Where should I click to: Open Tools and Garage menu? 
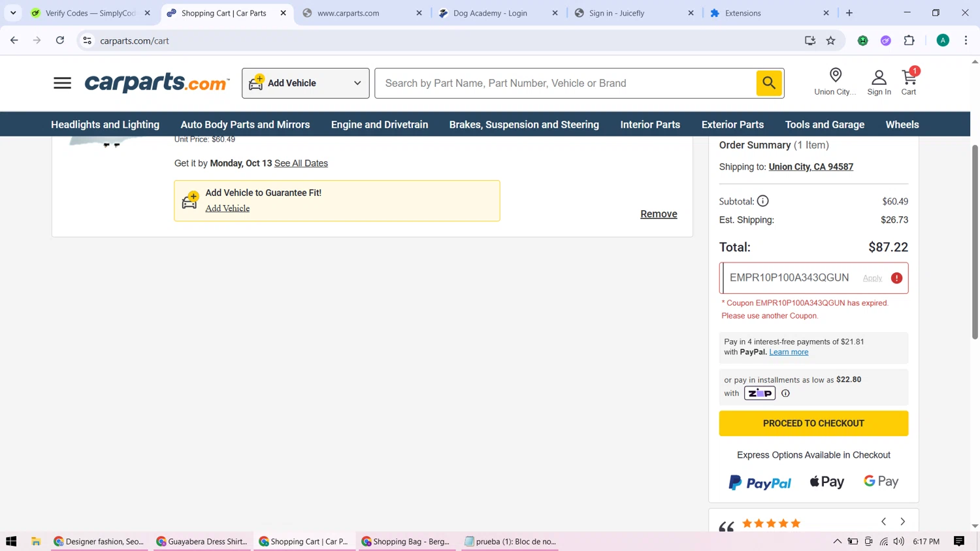pos(825,124)
